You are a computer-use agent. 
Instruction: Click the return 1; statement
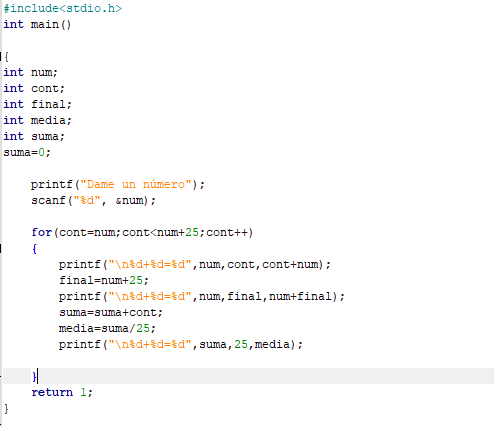click(x=62, y=392)
